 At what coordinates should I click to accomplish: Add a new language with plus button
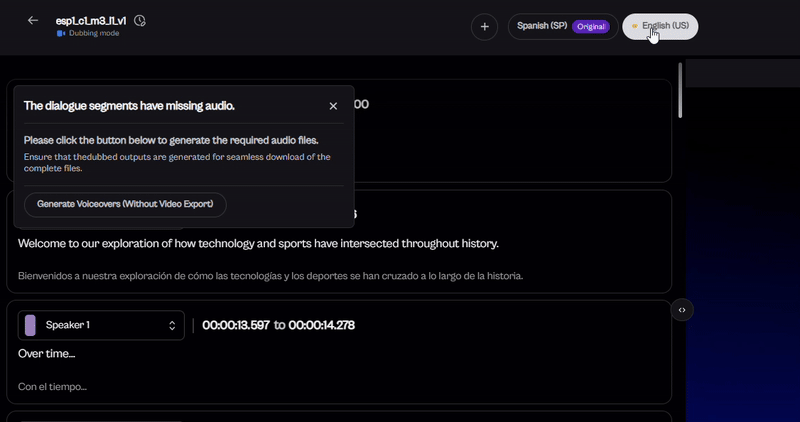pyautogui.click(x=484, y=27)
